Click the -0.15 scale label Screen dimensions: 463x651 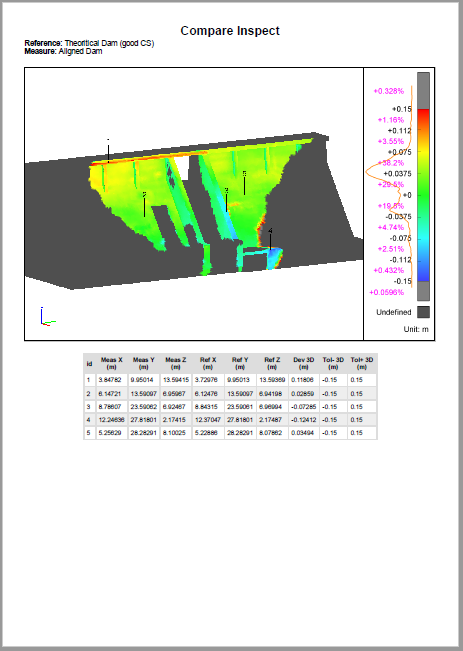402,281
